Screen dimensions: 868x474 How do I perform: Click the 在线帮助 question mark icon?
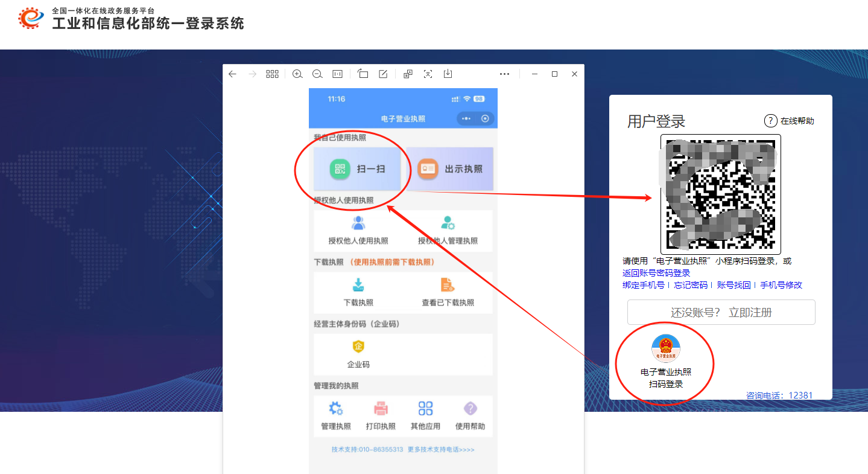[x=770, y=121]
